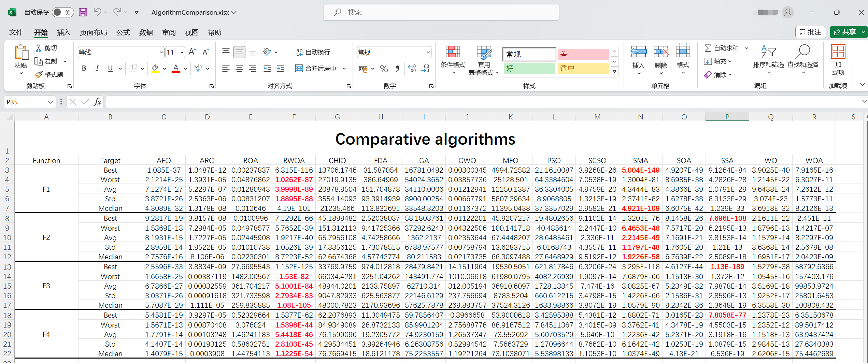Click the Undo arrow icon
The height and width of the screenshot is (363, 868).
[97, 12]
